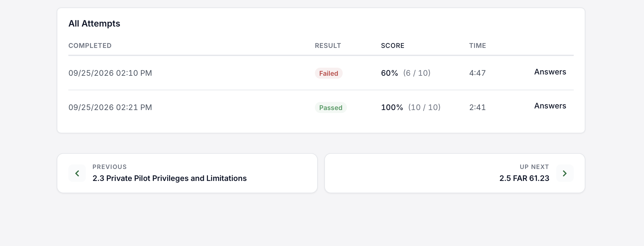Sort by the Time column header
Viewport: 644px width, 246px height.
point(477,46)
